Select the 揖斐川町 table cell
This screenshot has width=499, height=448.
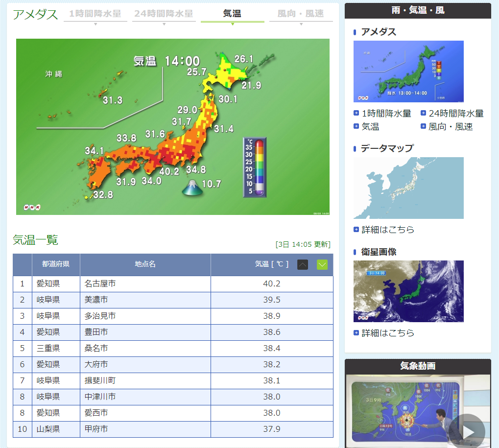tap(145, 380)
